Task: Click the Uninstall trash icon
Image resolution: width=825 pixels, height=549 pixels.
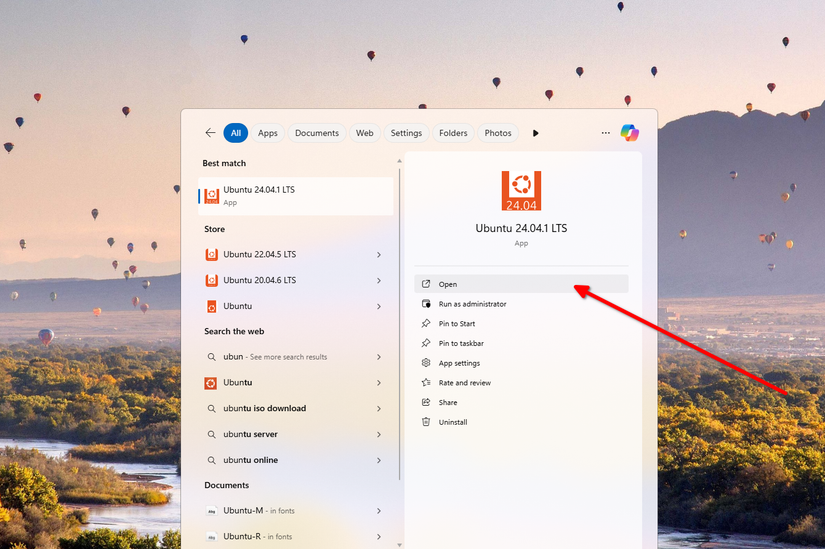Action: coord(426,422)
